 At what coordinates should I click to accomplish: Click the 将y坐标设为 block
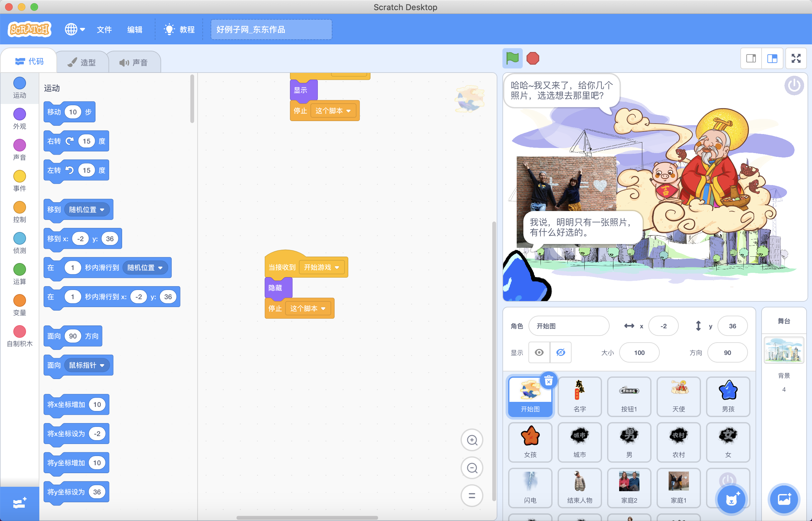click(x=76, y=492)
